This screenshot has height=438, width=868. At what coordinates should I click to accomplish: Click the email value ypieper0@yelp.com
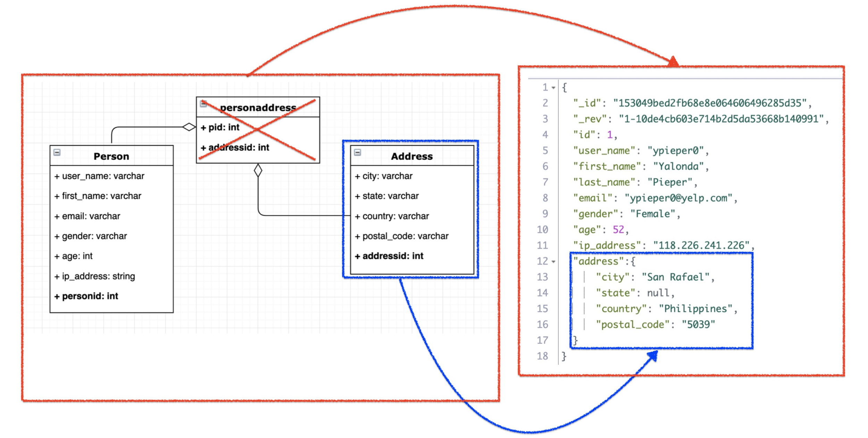[x=678, y=198]
